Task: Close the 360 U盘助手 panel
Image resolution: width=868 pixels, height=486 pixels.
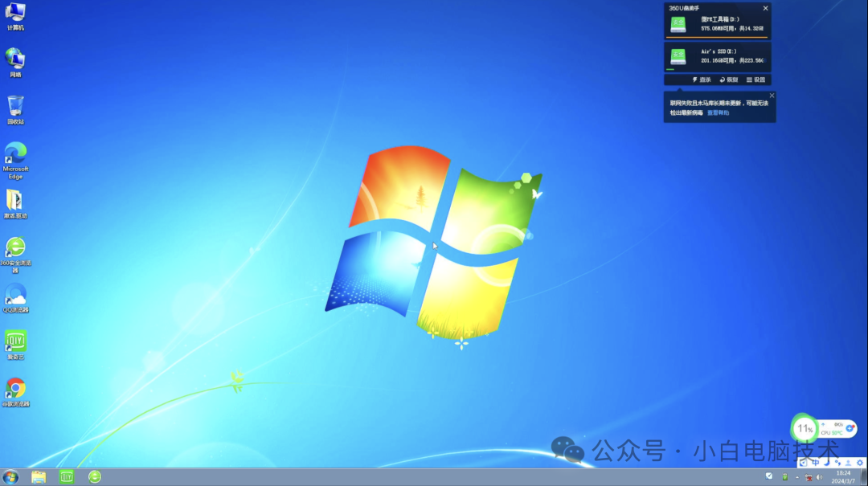Action: [766, 8]
